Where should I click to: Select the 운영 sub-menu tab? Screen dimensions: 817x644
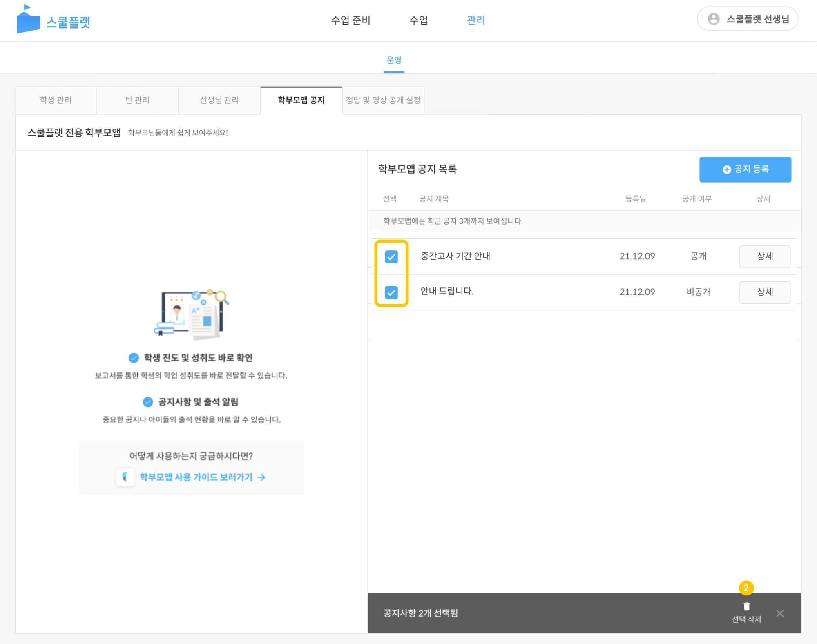(x=394, y=60)
